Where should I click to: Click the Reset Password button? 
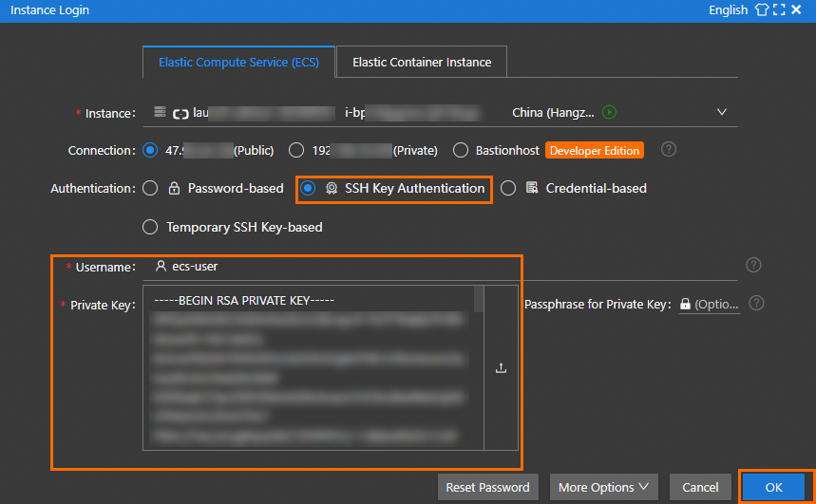(488, 487)
